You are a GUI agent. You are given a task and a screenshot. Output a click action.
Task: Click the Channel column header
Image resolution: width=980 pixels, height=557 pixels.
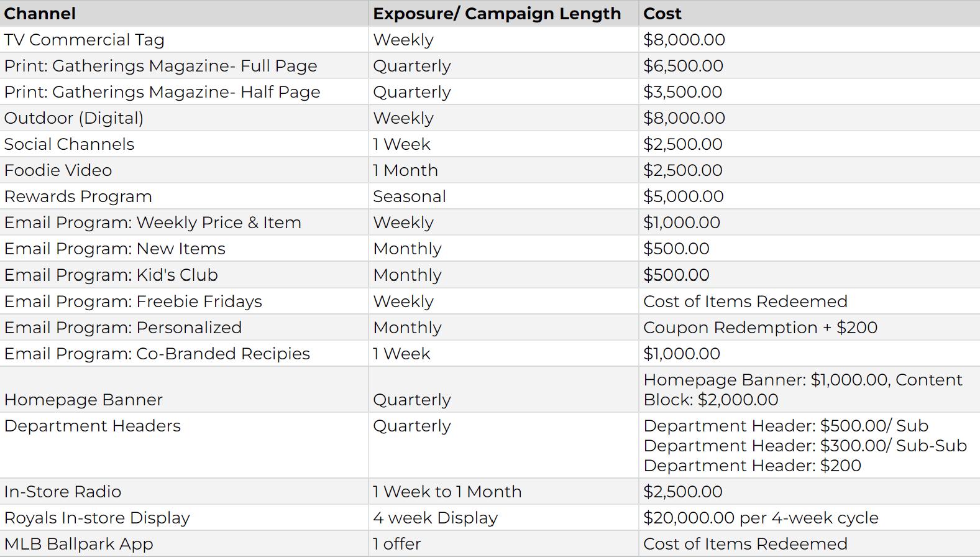[x=40, y=14]
